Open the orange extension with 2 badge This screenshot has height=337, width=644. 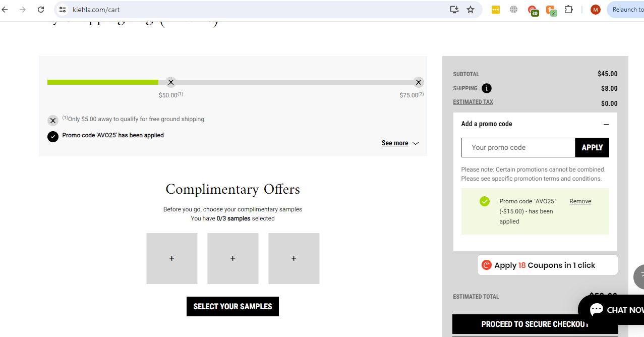click(551, 10)
